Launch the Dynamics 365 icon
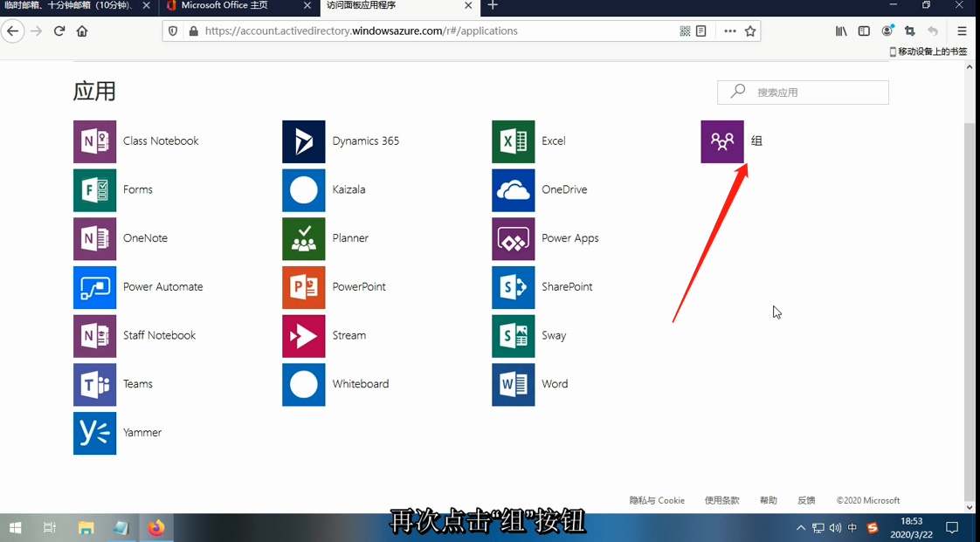 coord(304,141)
